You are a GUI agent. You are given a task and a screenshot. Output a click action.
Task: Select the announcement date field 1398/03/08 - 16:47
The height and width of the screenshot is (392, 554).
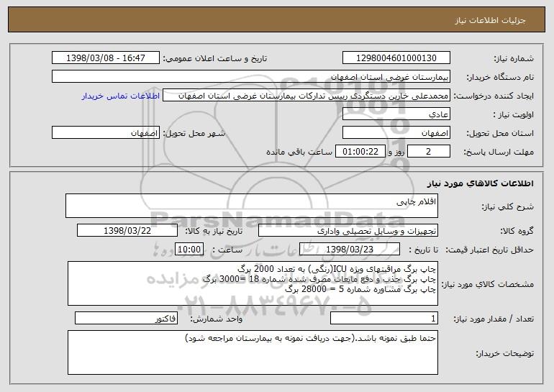(106, 58)
